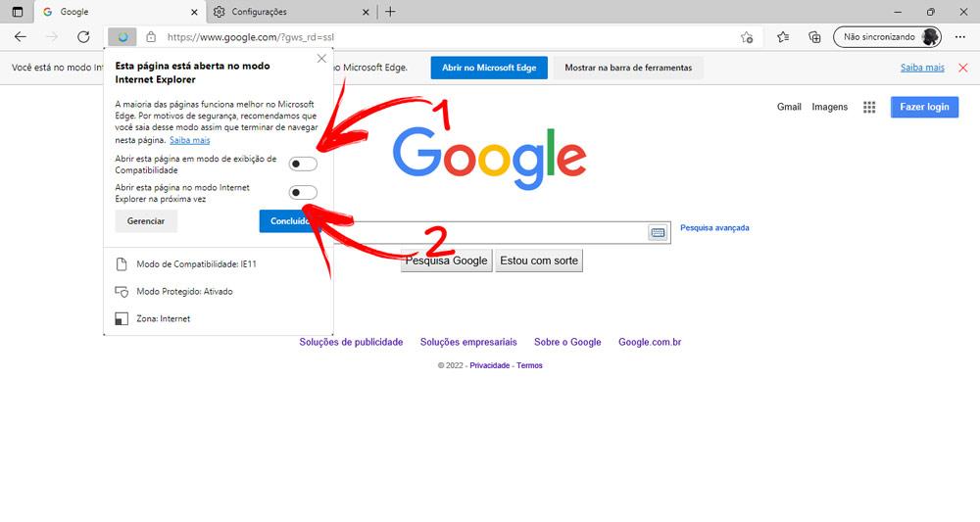The image size is (980, 522).
Task: Reload the page with refresh icon
Action: [83, 37]
